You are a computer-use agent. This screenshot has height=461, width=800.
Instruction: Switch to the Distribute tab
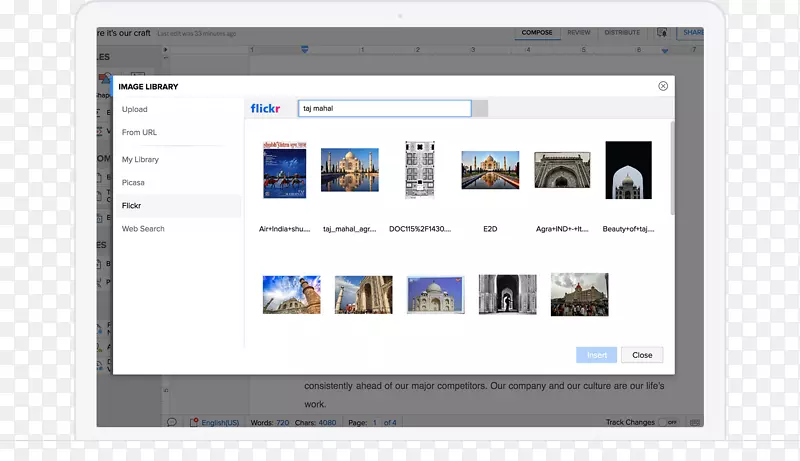tap(622, 33)
